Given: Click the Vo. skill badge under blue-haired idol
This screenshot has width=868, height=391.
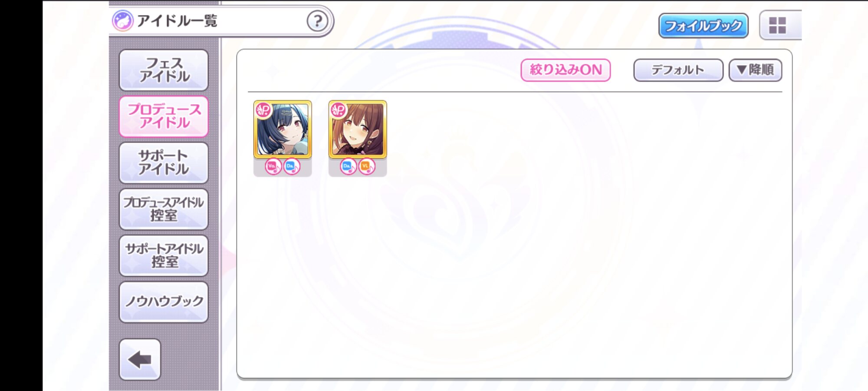Looking at the screenshot, I should pyautogui.click(x=273, y=166).
